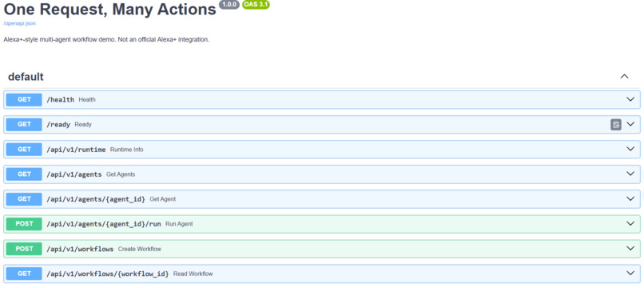The width and height of the screenshot is (644, 288).
Task: Click the OAS 3.1 badge
Action: [x=256, y=5]
